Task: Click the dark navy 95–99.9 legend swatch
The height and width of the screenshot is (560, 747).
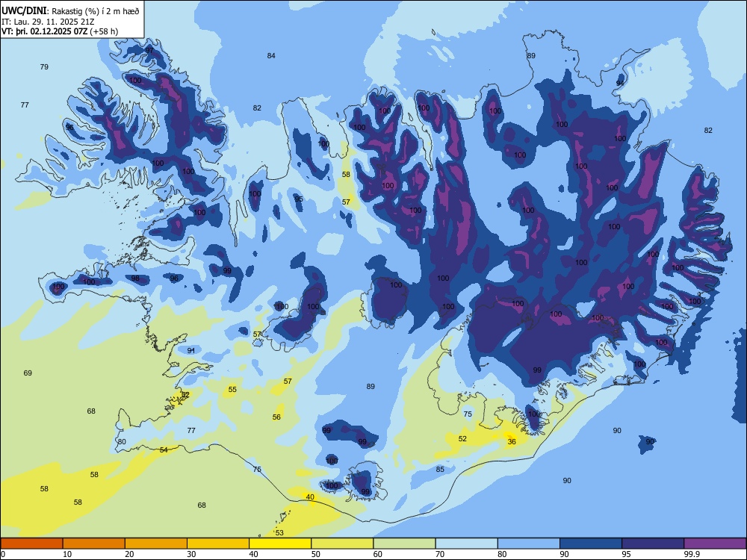Action: [653, 544]
